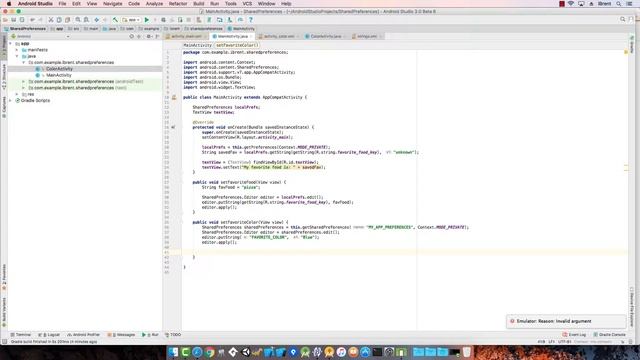Image resolution: width=640 pixels, height=360 pixels.
Task: Click the macOS Spotlight search icon
Action: coord(619,4)
